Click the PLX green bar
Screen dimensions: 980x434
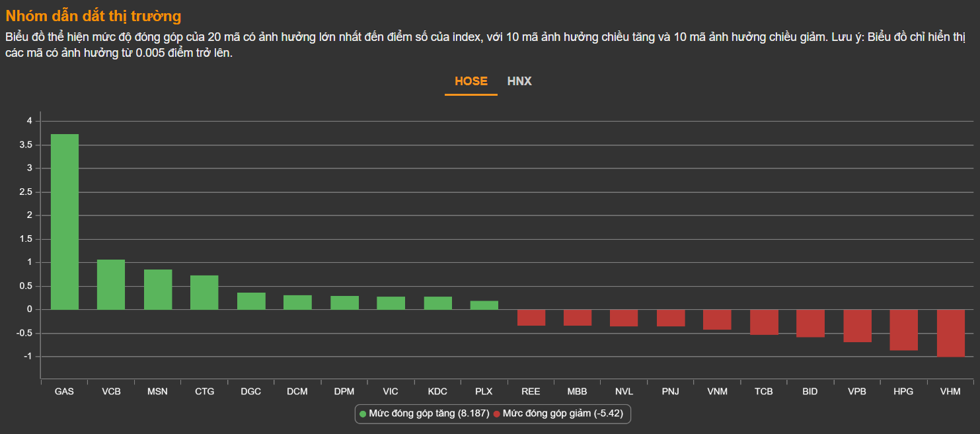tap(484, 305)
